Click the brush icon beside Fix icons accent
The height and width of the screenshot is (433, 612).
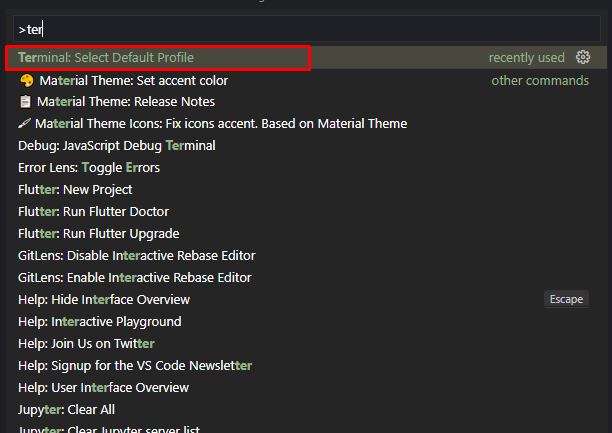(24, 123)
